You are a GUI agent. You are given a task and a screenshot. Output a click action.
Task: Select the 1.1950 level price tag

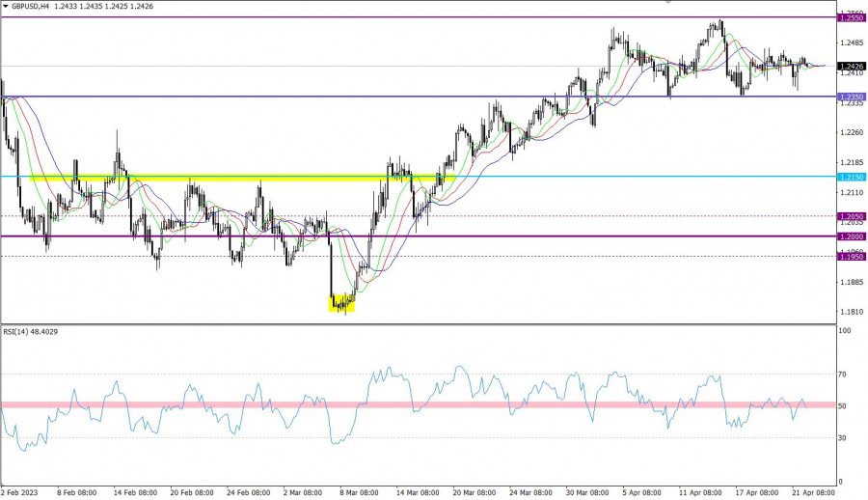[x=851, y=256]
